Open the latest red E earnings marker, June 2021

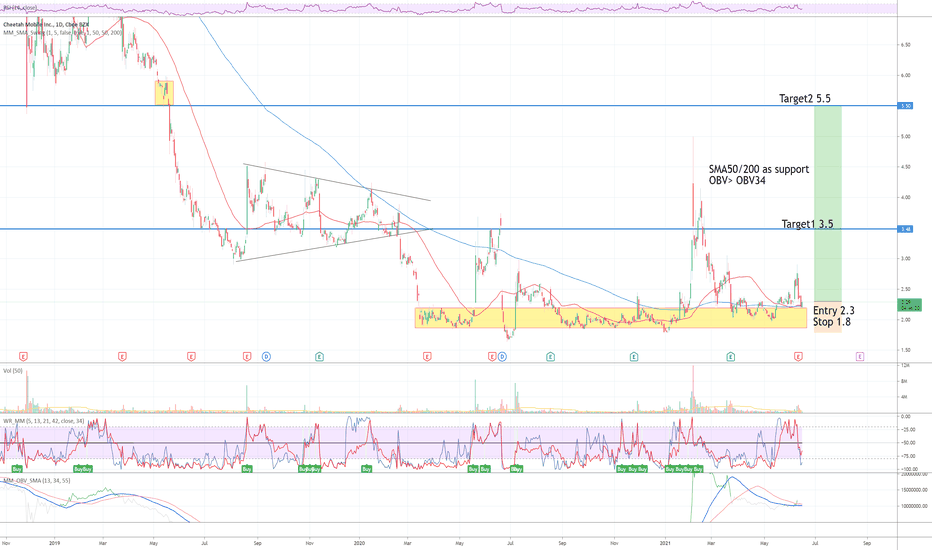coord(798,357)
